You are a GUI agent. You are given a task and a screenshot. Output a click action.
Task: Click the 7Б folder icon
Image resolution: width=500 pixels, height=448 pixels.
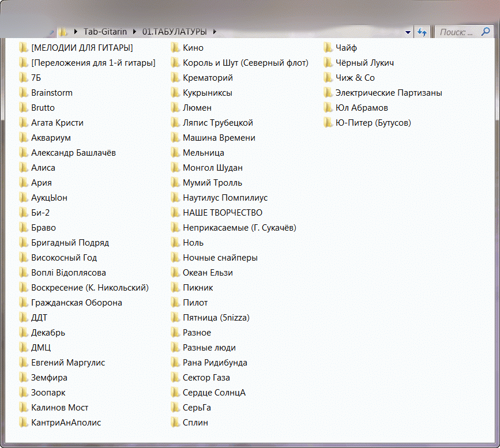23,77
